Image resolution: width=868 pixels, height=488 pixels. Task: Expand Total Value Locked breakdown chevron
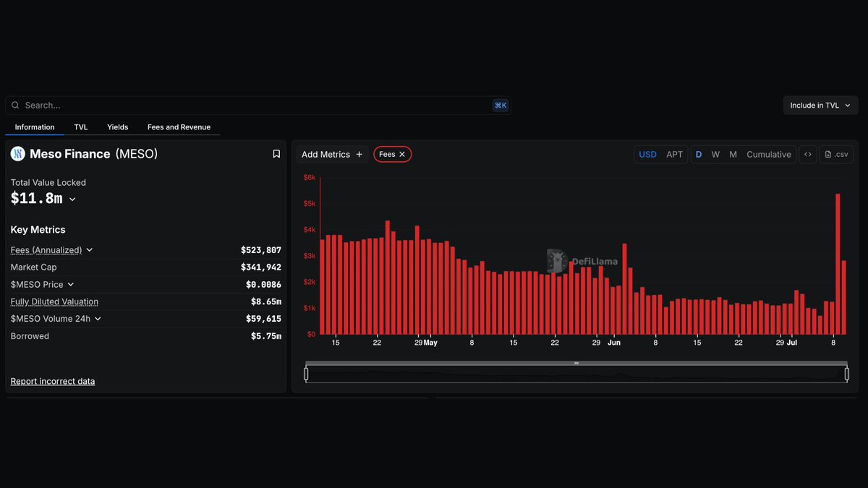(72, 200)
